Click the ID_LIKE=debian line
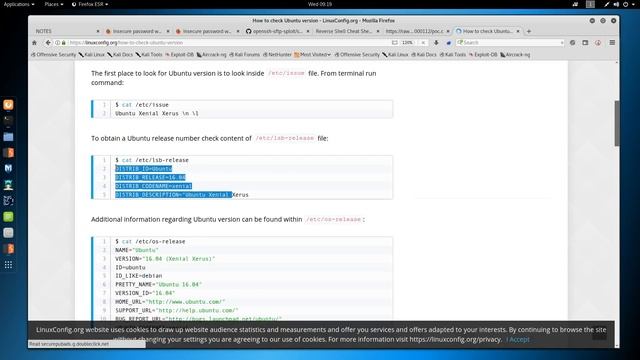640x360 pixels. point(138,276)
